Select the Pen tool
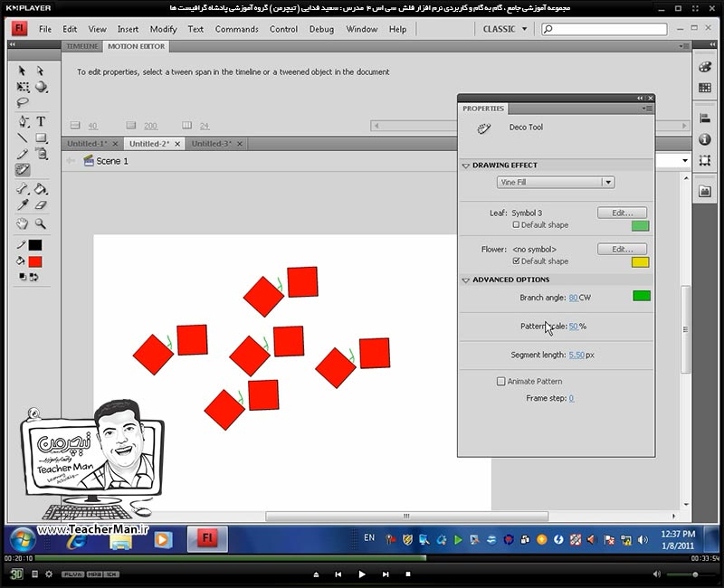The width and height of the screenshot is (724, 588). coord(24,121)
